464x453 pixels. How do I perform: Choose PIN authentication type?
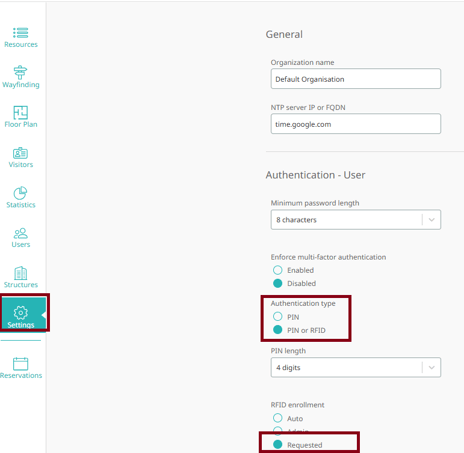(278, 316)
